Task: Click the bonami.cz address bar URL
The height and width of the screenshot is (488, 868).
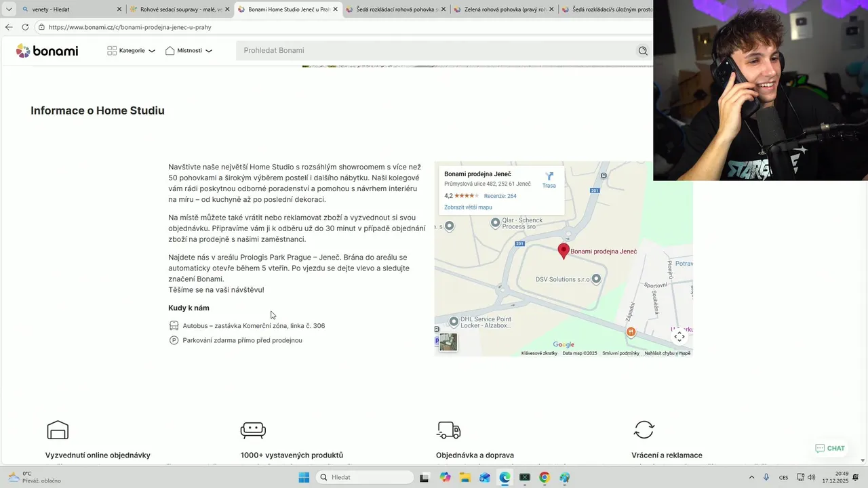Action: (x=130, y=27)
